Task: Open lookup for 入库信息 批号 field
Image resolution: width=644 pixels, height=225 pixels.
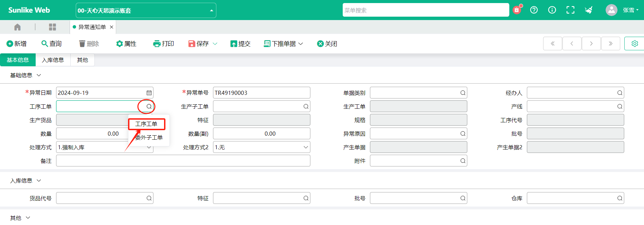Action: 463,198
